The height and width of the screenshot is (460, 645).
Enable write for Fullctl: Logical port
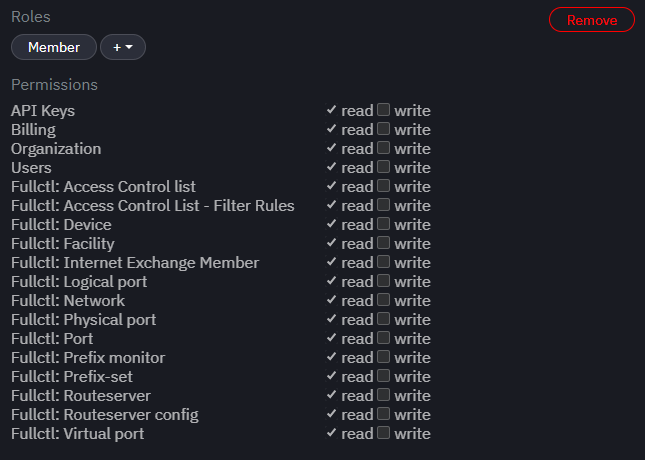tap(383, 281)
